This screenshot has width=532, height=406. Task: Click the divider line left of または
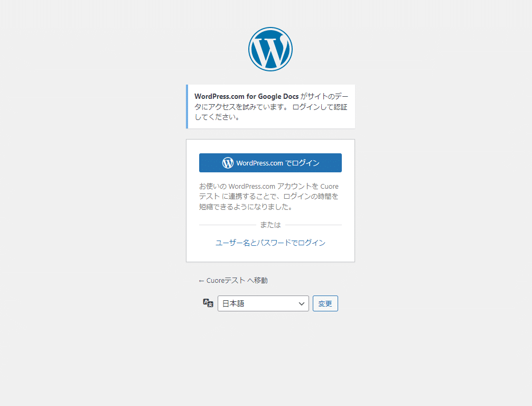click(x=226, y=225)
